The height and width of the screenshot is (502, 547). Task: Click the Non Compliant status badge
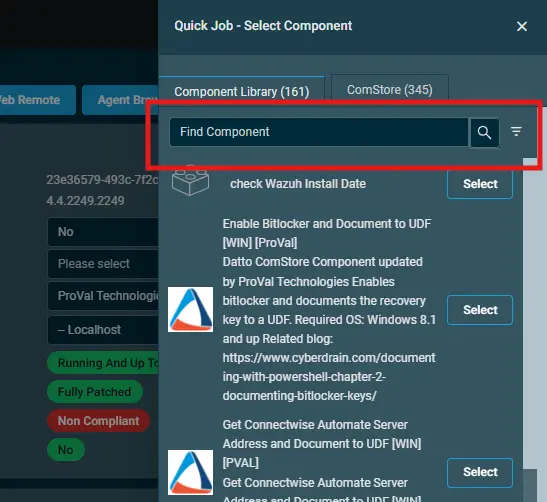coord(98,421)
